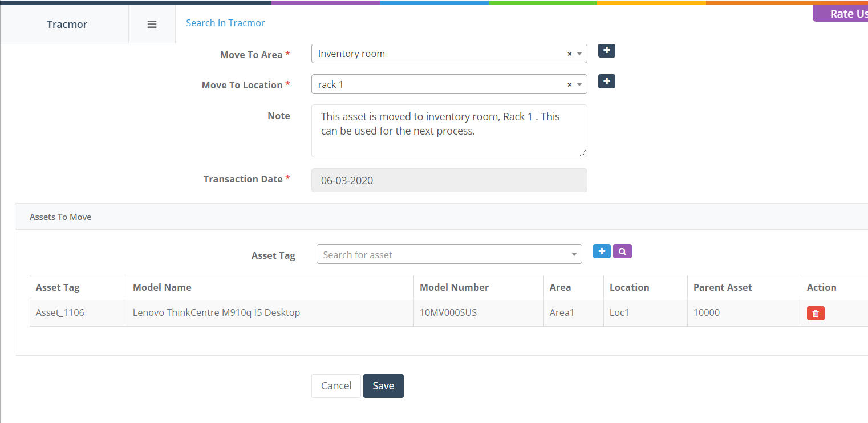This screenshot has width=868, height=423.
Task: Open the Asset Tag search dropdown
Action: (449, 255)
